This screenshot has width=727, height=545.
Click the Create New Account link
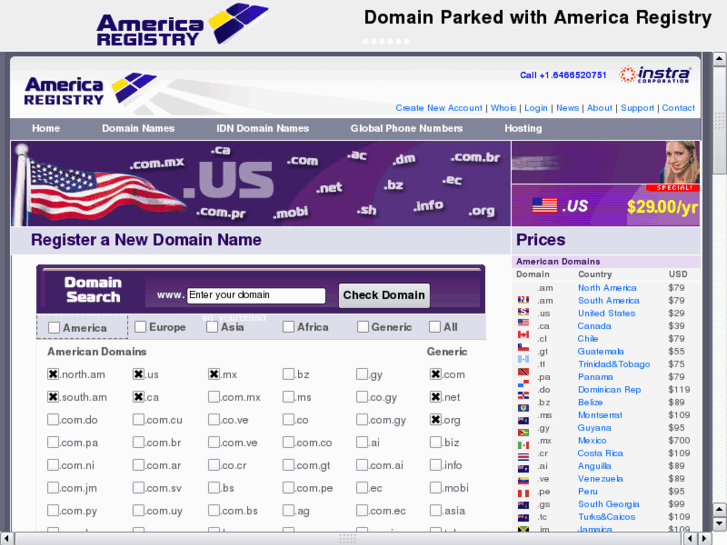438,108
